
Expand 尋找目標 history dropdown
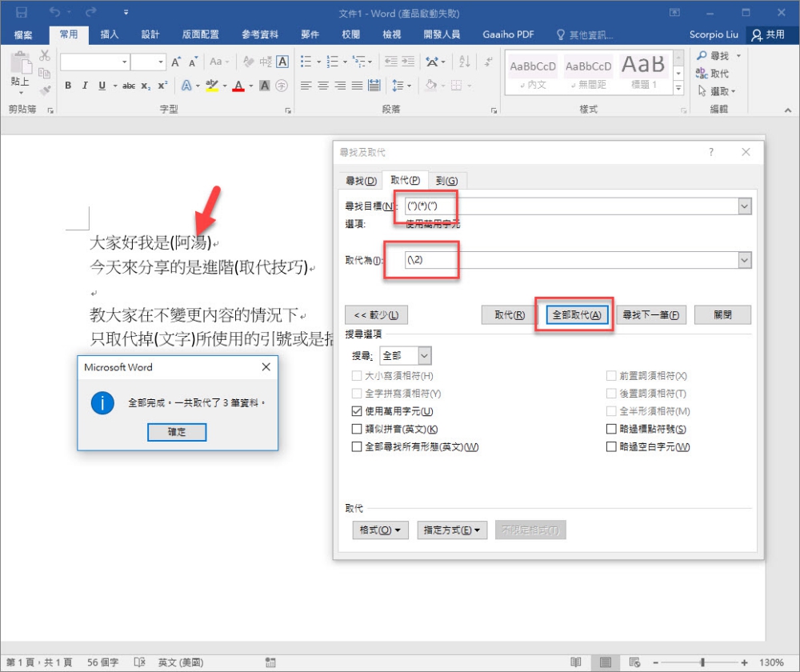[745, 206]
